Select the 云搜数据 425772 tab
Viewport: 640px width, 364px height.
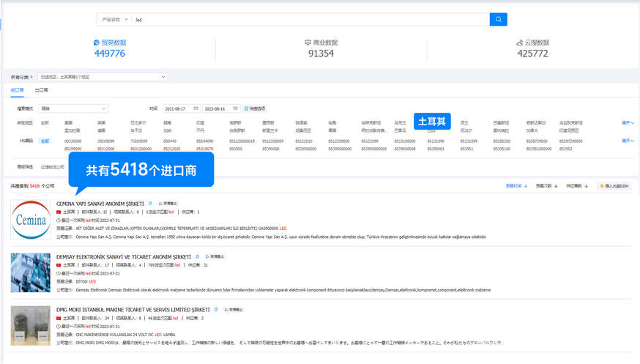pos(532,48)
